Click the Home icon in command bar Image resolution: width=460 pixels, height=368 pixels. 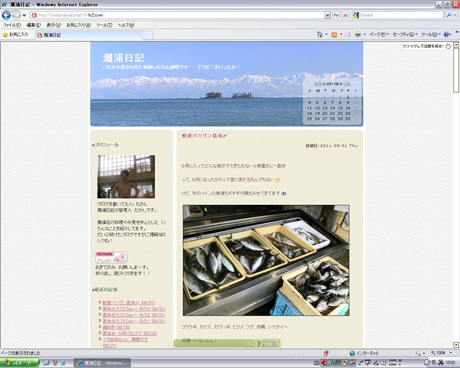[x=319, y=34]
